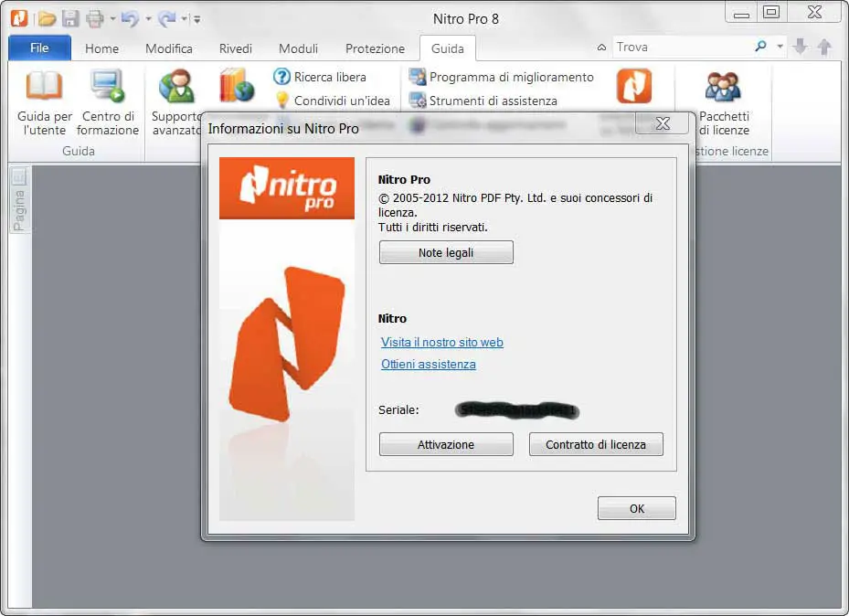Screen dimensions: 849x616
Task: Open Programma di miglioramento
Action: pos(501,77)
